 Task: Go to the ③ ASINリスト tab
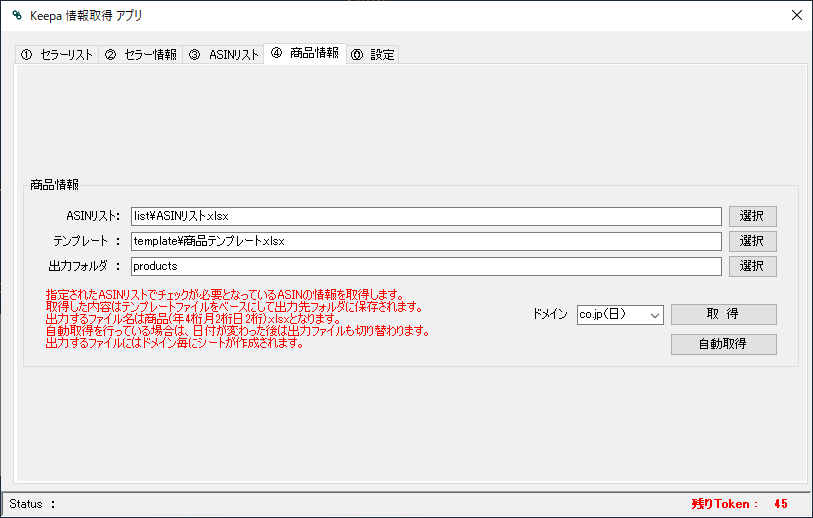click(x=223, y=54)
